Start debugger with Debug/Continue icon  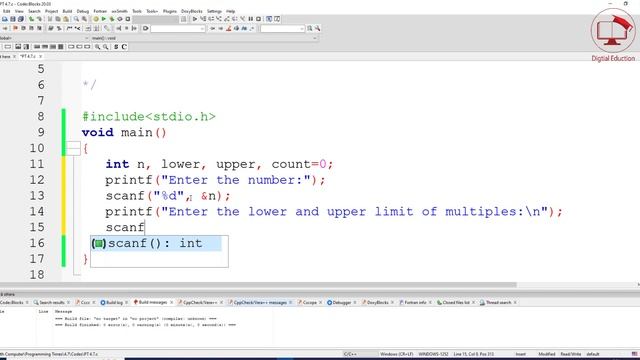pos(195,19)
